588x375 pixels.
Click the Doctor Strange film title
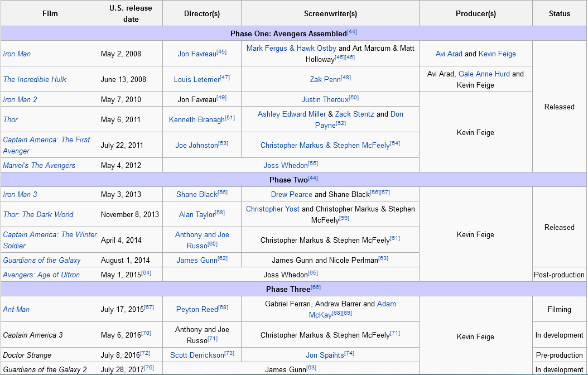coord(27,355)
